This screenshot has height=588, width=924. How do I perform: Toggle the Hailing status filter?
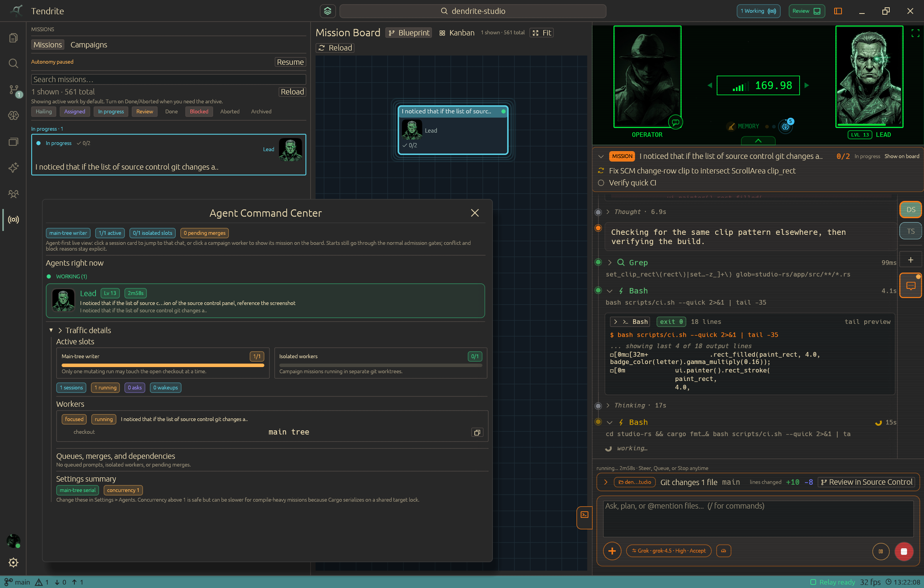click(x=44, y=111)
